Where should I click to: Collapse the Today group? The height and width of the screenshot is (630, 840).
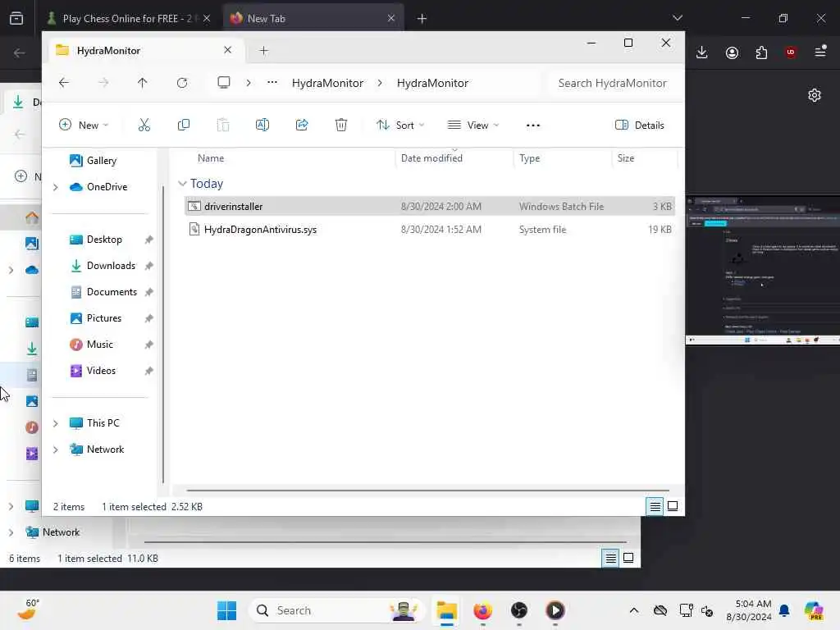[x=182, y=183]
